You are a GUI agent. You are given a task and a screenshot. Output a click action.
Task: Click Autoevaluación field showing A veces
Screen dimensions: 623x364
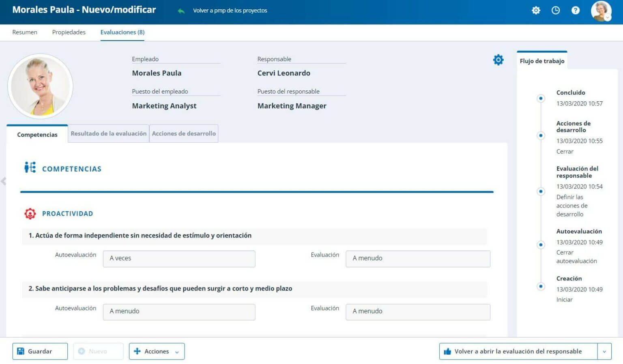(x=179, y=259)
